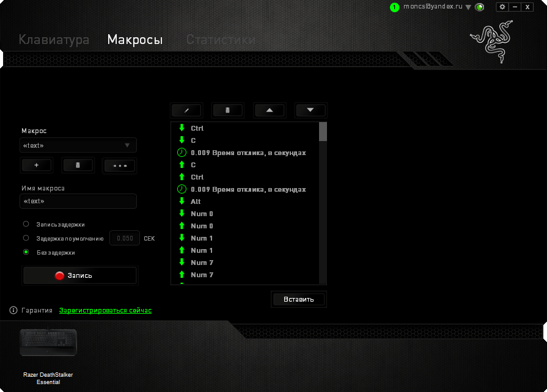547x392 pixels.
Task: Click the Razer snake logo
Action: coord(492,42)
